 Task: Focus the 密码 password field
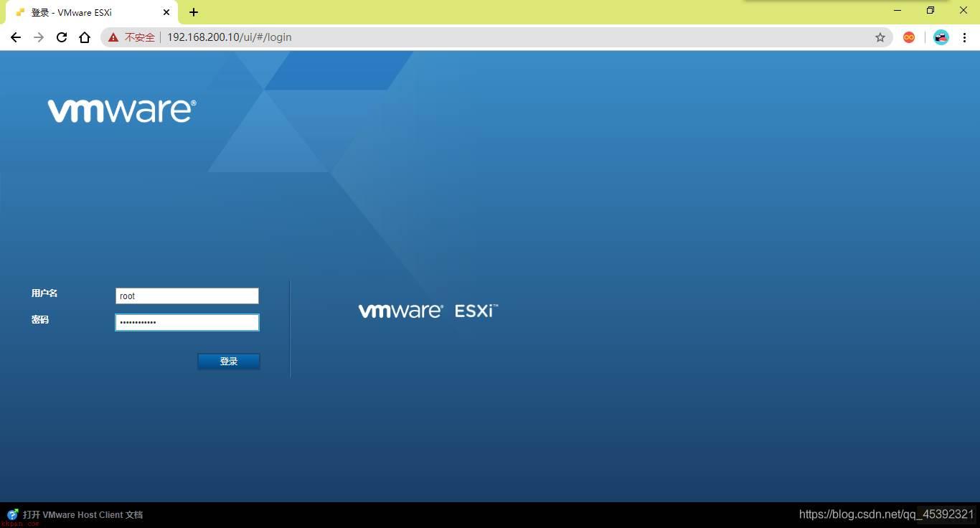[187, 323]
